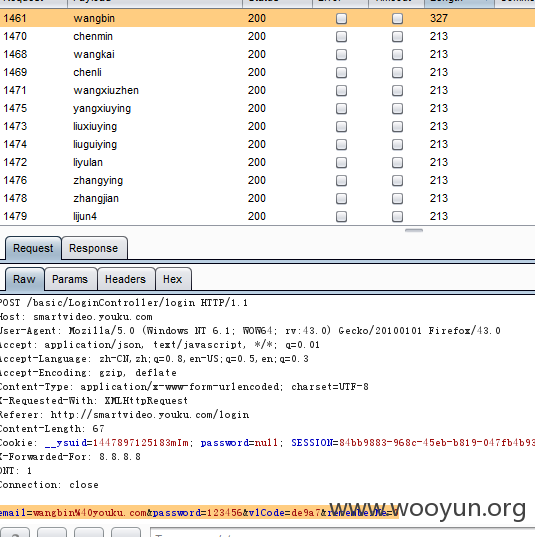
Task: Select the Request tab
Action: coord(33,248)
